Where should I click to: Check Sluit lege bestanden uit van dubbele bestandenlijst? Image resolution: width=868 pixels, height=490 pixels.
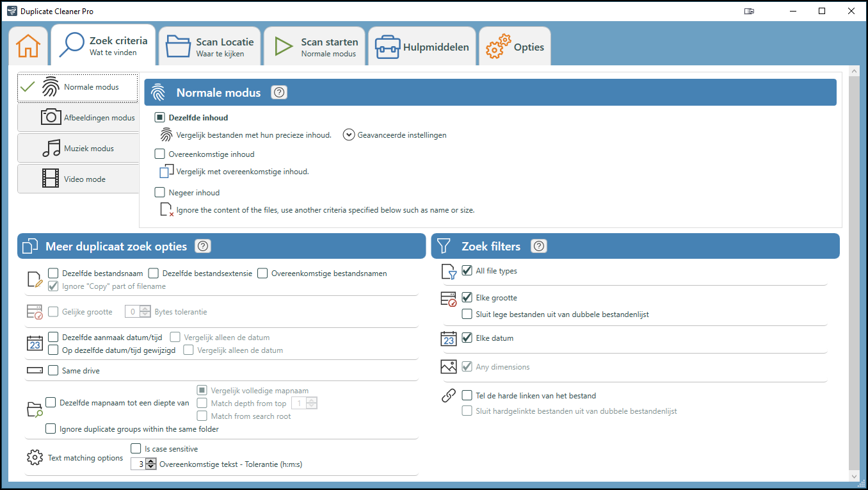[x=467, y=314]
